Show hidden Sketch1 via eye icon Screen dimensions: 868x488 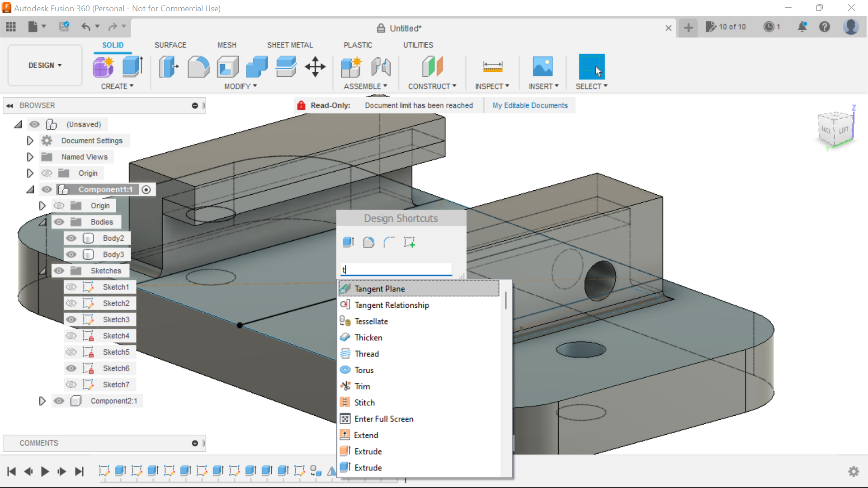pyautogui.click(x=71, y=287)
